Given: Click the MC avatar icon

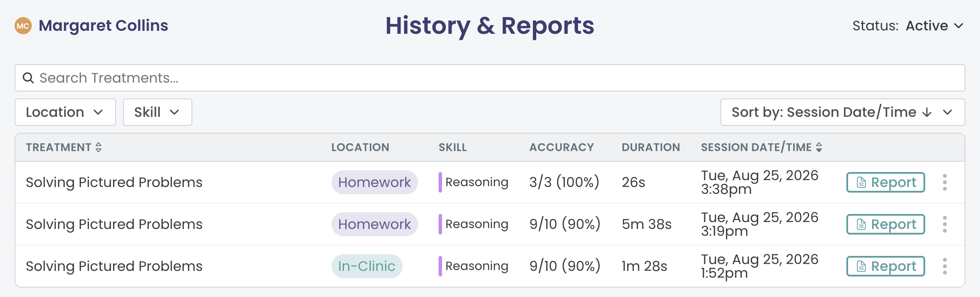Looking at the screenshot, I should pyautogui.click(x=23, y=26).
